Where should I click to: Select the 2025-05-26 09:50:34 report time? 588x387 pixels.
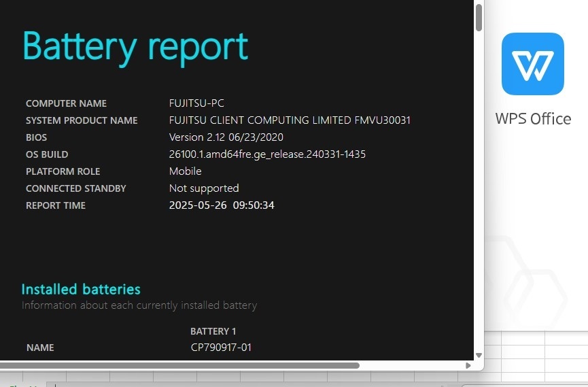222,205
